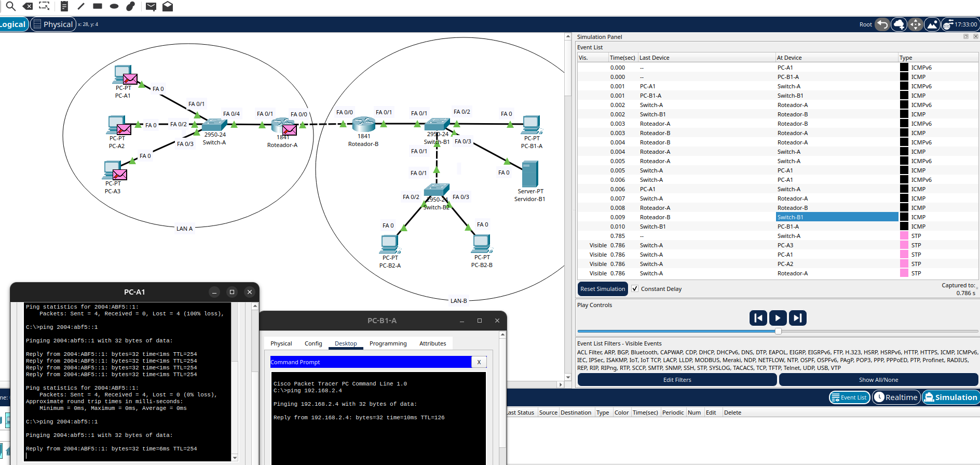Select the Add Complex PDU open envelope
980x465 pixels.
pyautogui.click(x=168, y=6)
